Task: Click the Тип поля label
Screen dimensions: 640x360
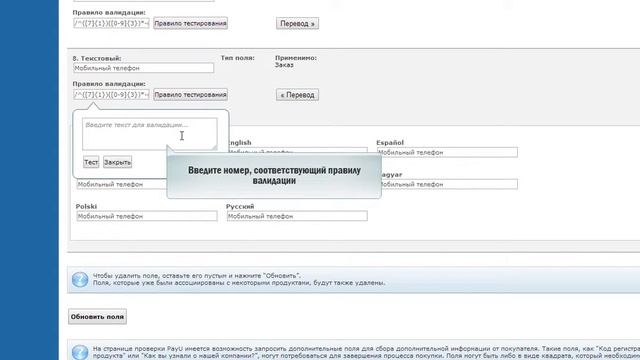Action: [238, 58]
